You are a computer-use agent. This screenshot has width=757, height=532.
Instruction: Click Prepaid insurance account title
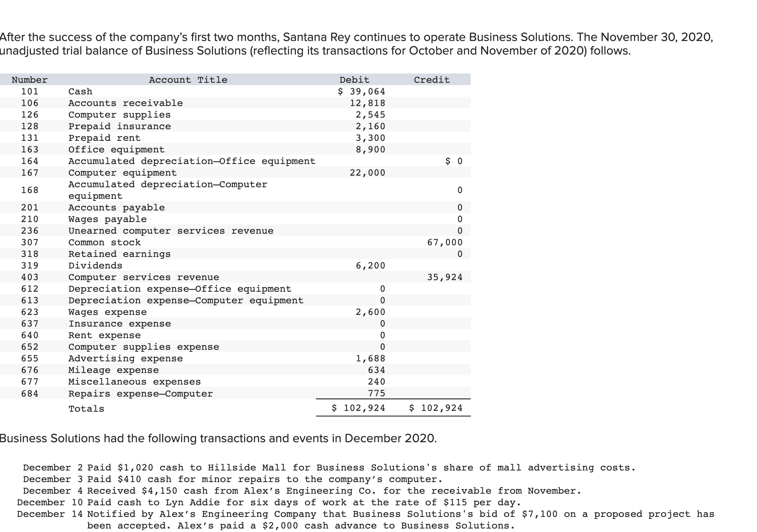coord(120,127)
